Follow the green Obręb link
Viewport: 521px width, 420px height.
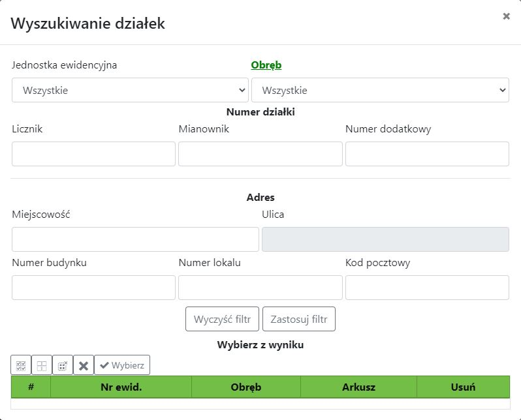(x=266, y=65)
